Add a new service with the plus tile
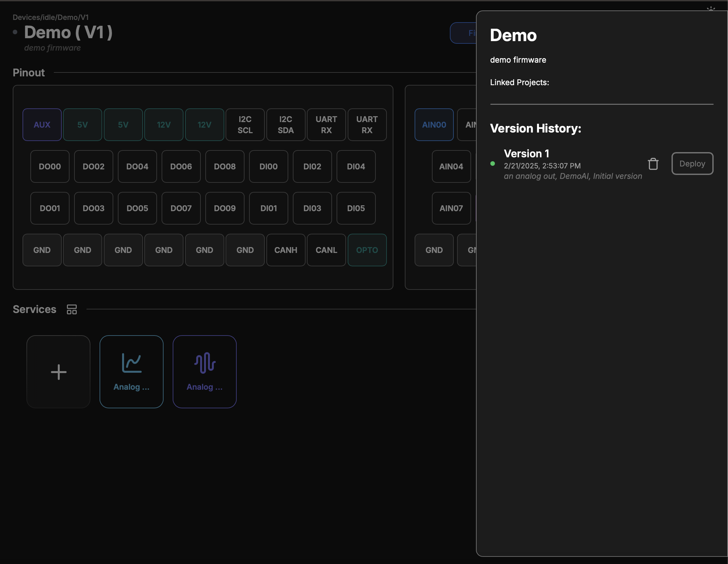728x564 pixels. (58, 372)
